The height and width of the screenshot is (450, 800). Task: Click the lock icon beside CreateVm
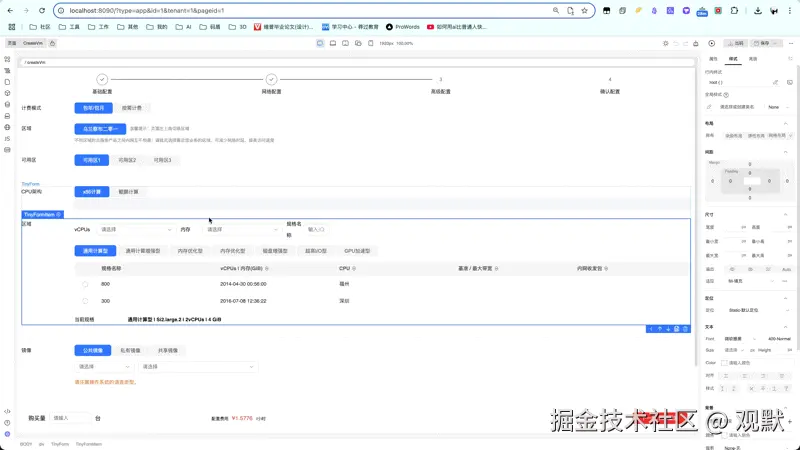click(x=53, y=43)
